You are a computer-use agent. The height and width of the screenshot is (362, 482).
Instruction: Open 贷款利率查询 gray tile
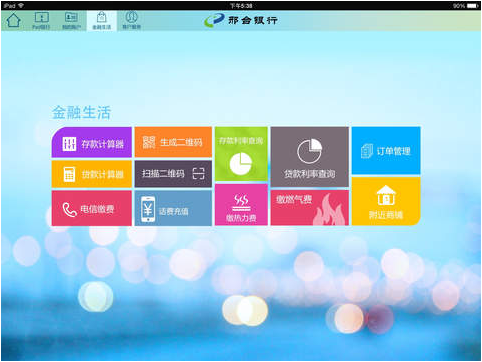tap(309, 157)
